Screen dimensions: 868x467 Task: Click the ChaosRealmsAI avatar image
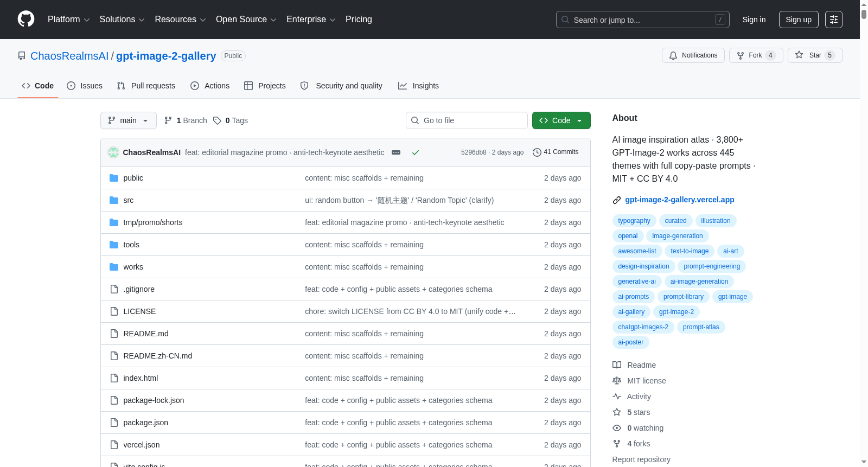[113, 152]
